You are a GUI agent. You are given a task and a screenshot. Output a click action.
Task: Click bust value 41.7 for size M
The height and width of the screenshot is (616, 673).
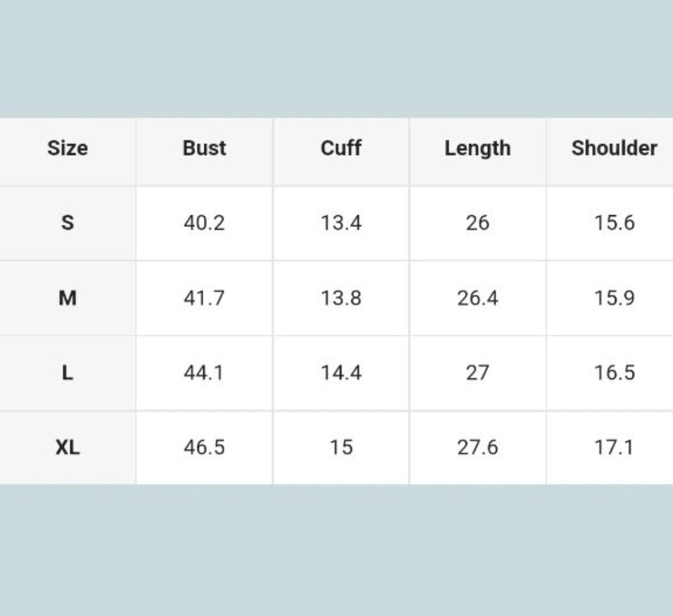(204, 298)
